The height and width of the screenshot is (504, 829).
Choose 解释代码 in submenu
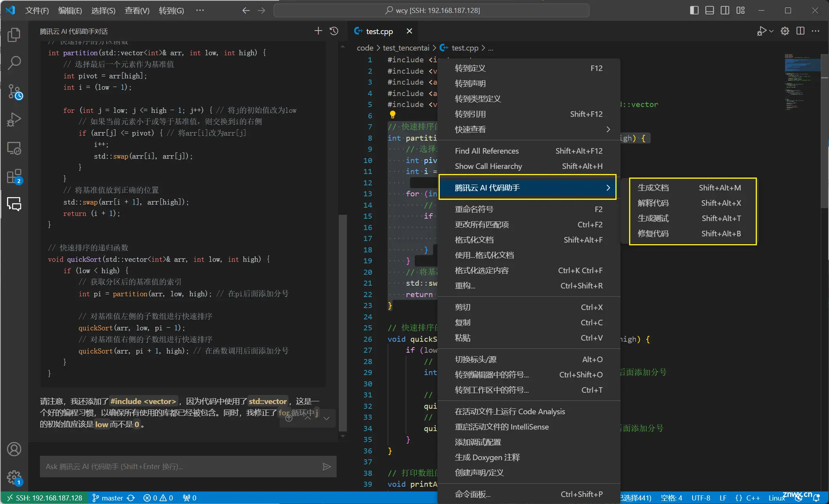point(689,203)
